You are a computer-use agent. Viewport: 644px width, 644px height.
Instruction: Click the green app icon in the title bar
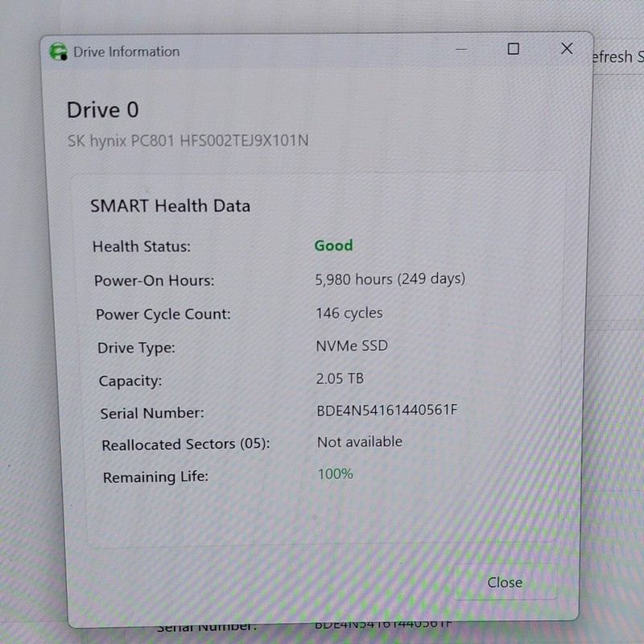click(x=58, y=52)
